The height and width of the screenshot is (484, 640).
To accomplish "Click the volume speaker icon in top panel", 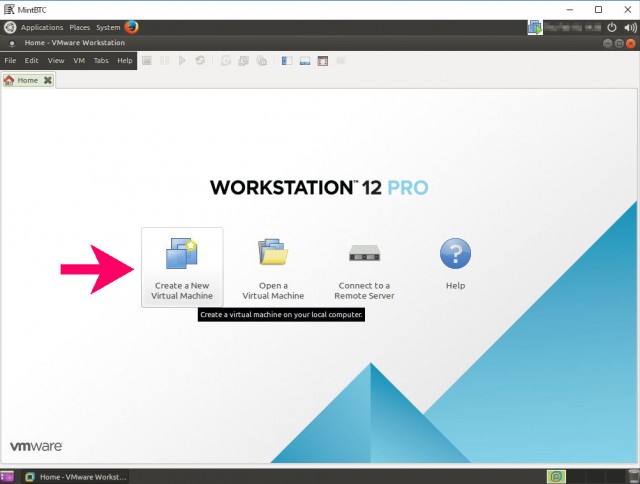I will (x=630, y=27).
